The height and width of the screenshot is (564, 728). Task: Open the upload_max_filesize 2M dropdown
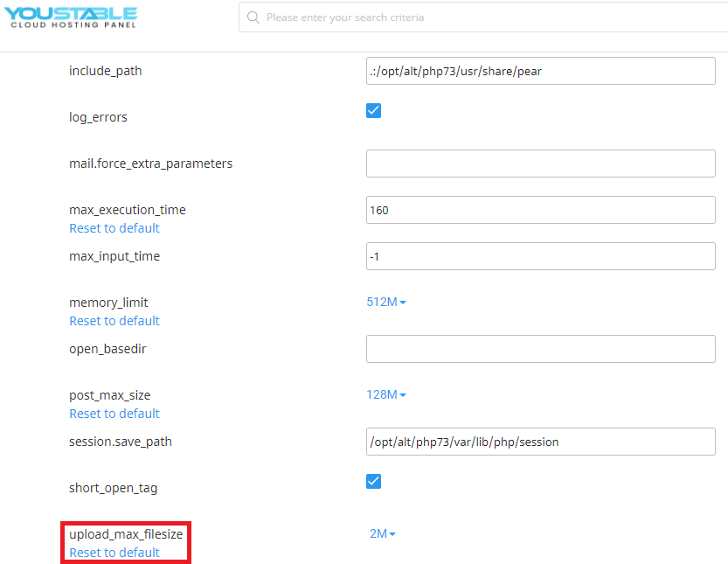pyautogui.click(x=382, y=533)
